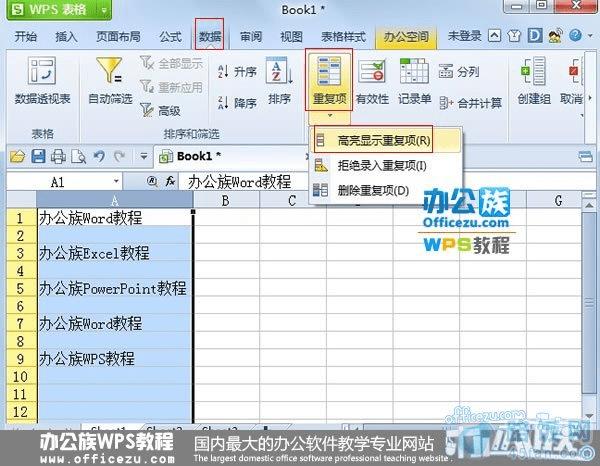The image size is (600, 466).
Task: Switch to the 插入 ribbon tab
Action: click(x=66, y=37)
